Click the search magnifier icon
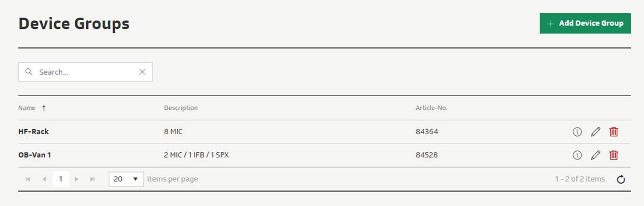 29,72
